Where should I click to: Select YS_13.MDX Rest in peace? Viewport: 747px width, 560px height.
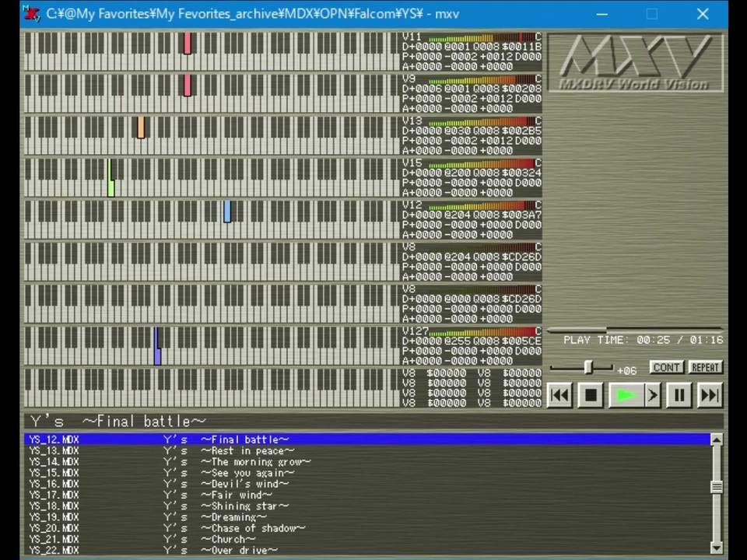click(366, 450)
